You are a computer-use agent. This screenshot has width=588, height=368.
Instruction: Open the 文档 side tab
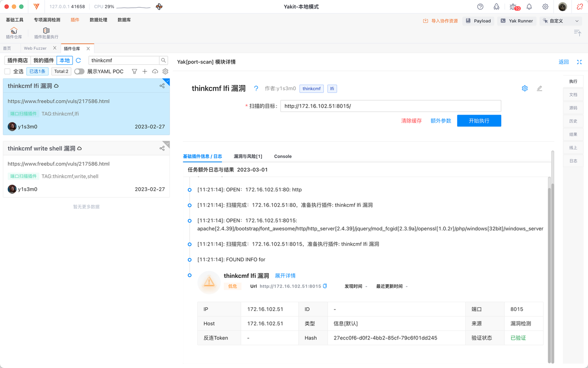(573, 95)
